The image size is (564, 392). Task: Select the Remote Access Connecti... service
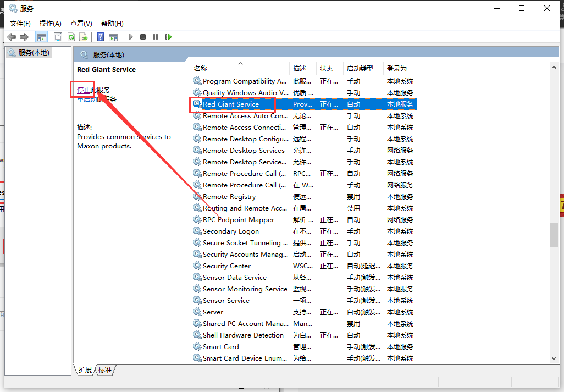[x=304, y=128]
